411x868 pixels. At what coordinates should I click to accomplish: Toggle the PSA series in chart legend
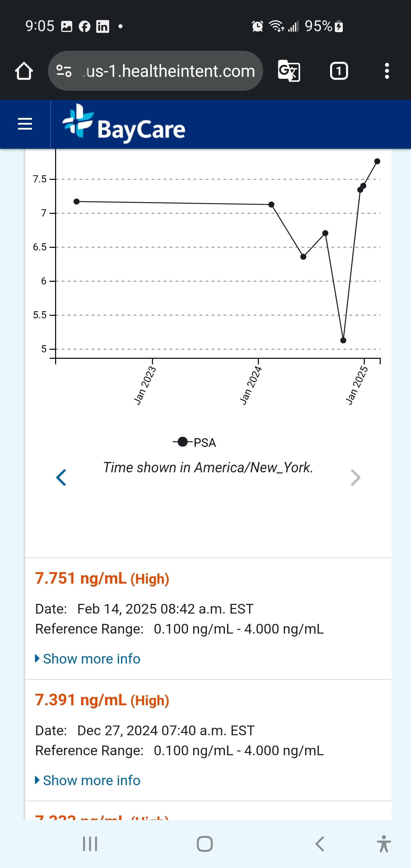tap(194, 442)
